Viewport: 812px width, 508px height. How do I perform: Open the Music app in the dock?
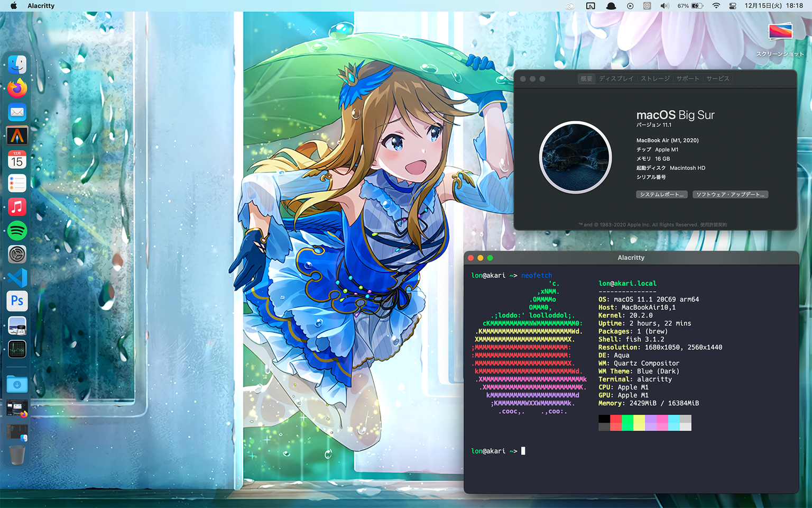point(17,207)
